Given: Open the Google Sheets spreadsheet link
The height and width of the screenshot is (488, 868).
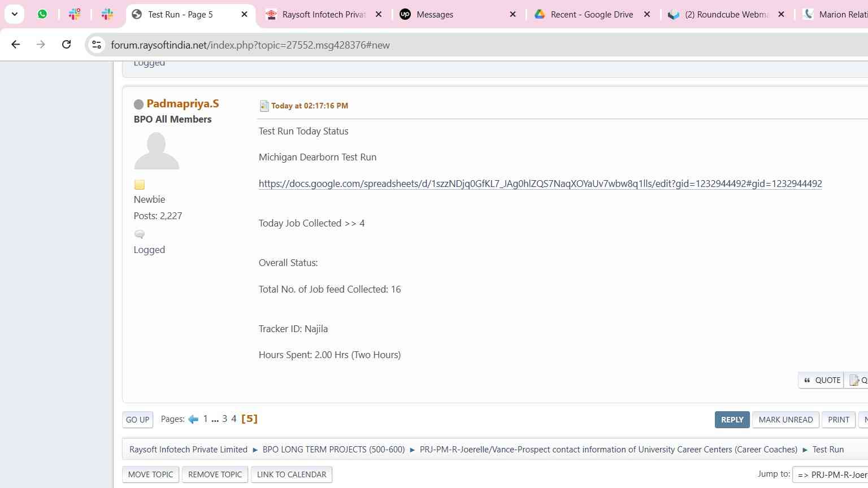Looking at the screenshot, I should point(540,184).
